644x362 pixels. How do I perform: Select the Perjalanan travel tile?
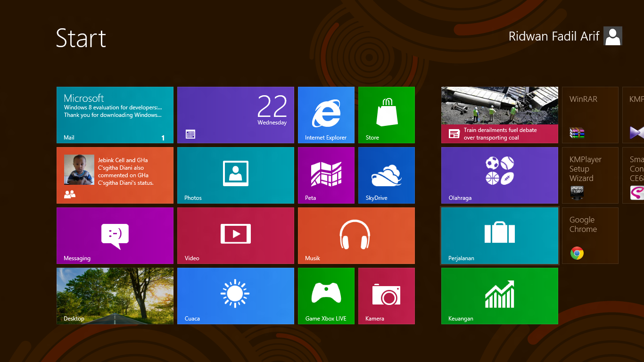tap(499, 235)
